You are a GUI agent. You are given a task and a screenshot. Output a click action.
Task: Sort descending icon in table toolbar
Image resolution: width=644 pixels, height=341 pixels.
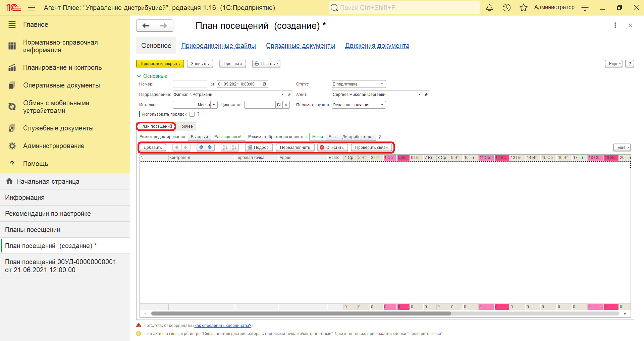[x=234, y=148]
